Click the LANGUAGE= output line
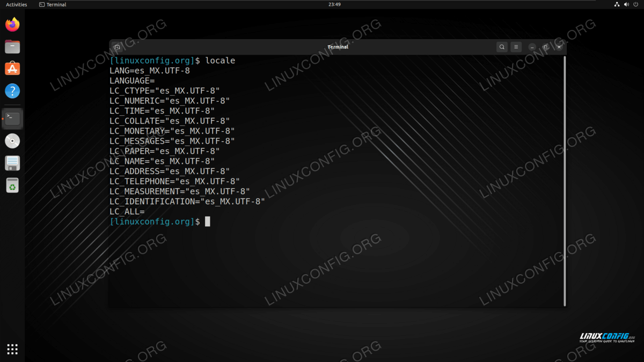This screenshot has height=362, width=644. pyautogui.click(x=132, y=81)
